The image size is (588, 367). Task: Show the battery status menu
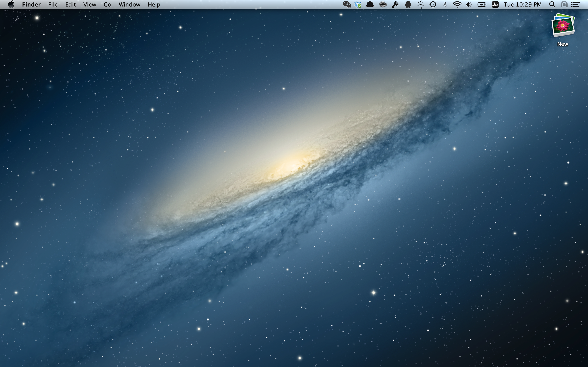[482, 4]
